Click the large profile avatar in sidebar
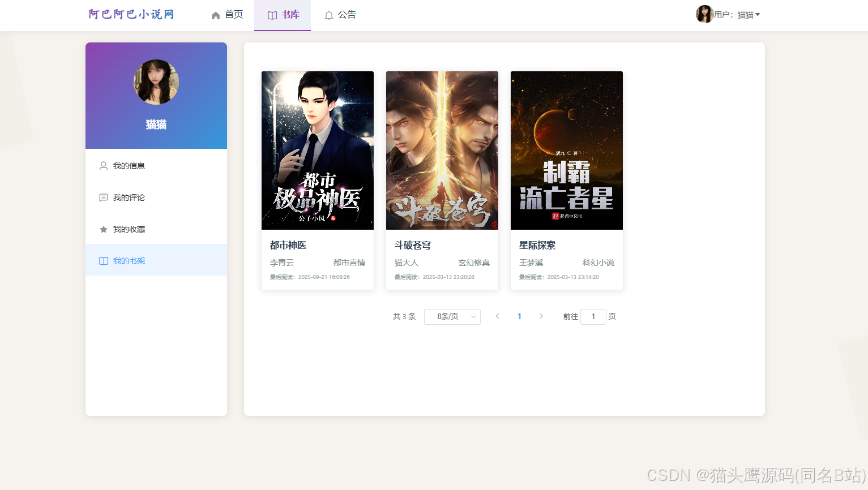This screenshot has width=868, height=490. (156, 82)
